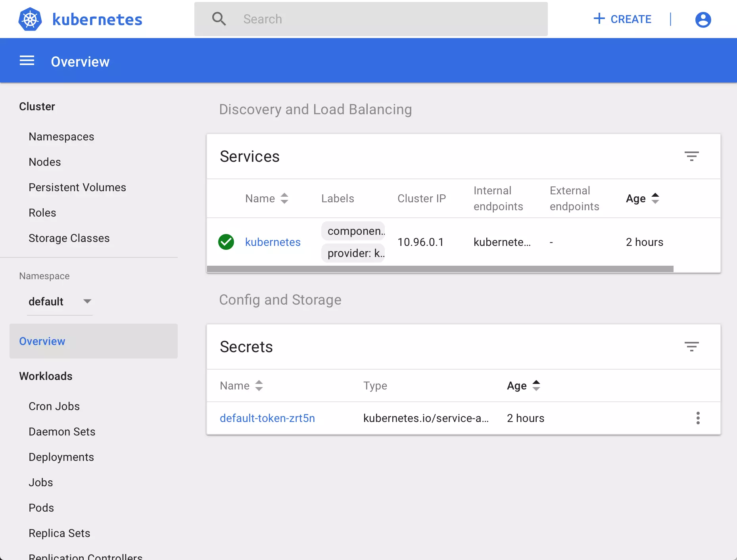Open Daemon Sets in sidebar

click(62, 432)
